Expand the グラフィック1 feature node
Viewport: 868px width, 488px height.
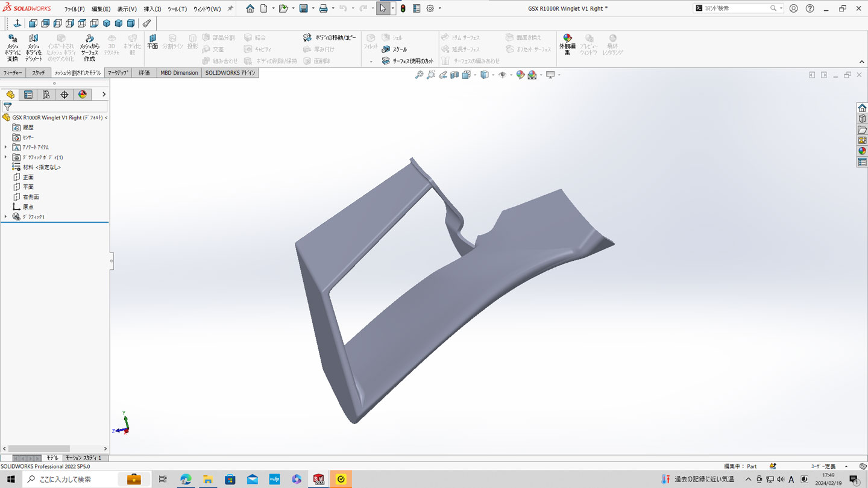(5, 217)
